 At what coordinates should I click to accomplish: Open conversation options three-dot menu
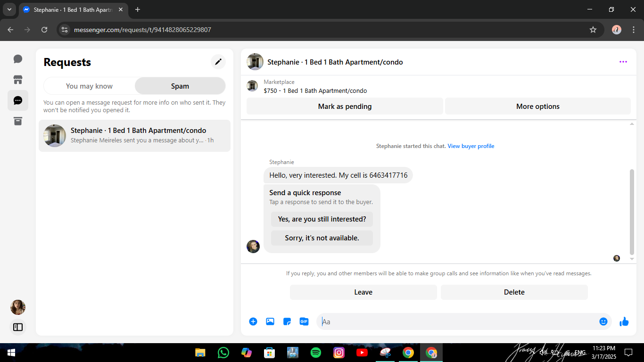623,62
